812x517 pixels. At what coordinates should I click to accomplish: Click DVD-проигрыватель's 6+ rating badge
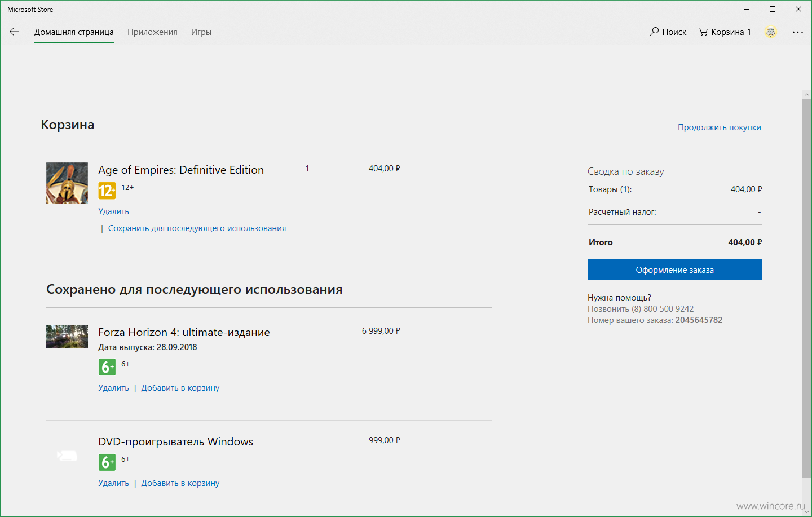[x=107, y=462]
